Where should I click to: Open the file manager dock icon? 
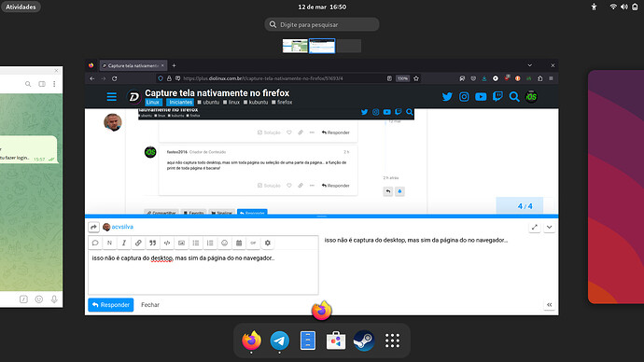pyautogui.click(x=308, y=341)
